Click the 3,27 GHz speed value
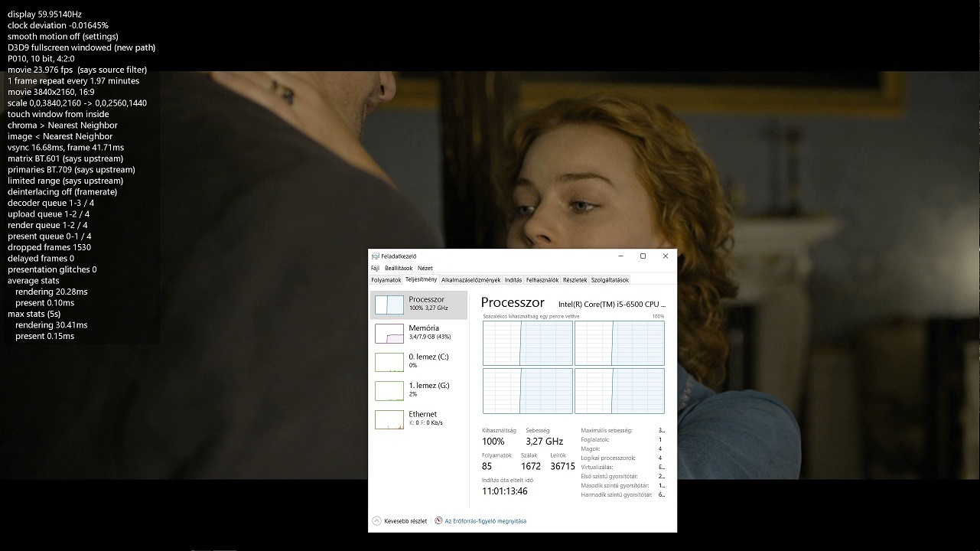Screen dimensions: 980x551 545,442
